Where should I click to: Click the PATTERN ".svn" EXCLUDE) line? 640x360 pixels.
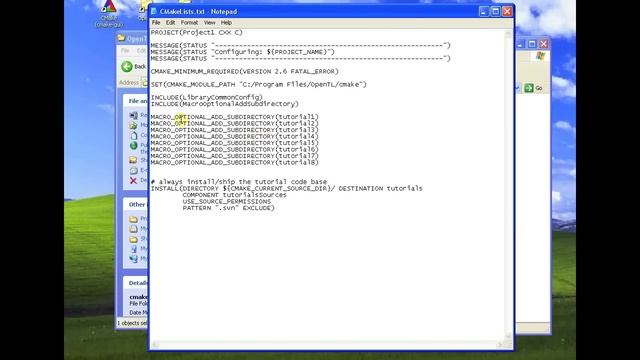(x=229, y=208)
